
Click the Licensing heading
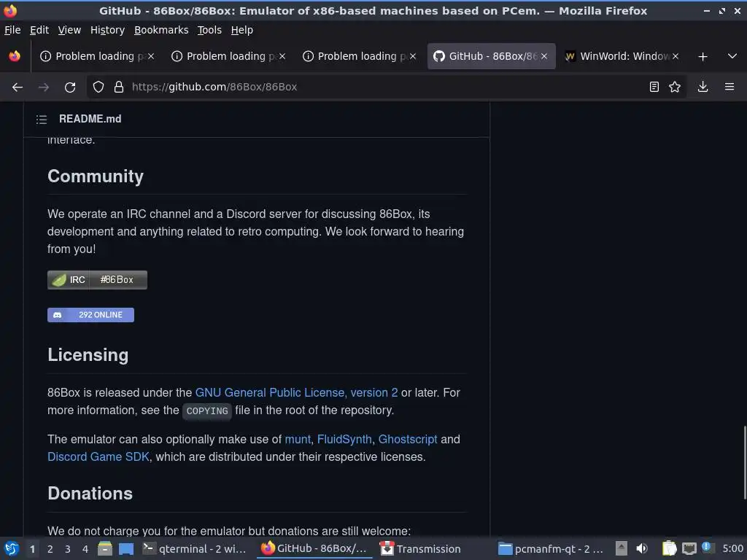pos(88,355)
